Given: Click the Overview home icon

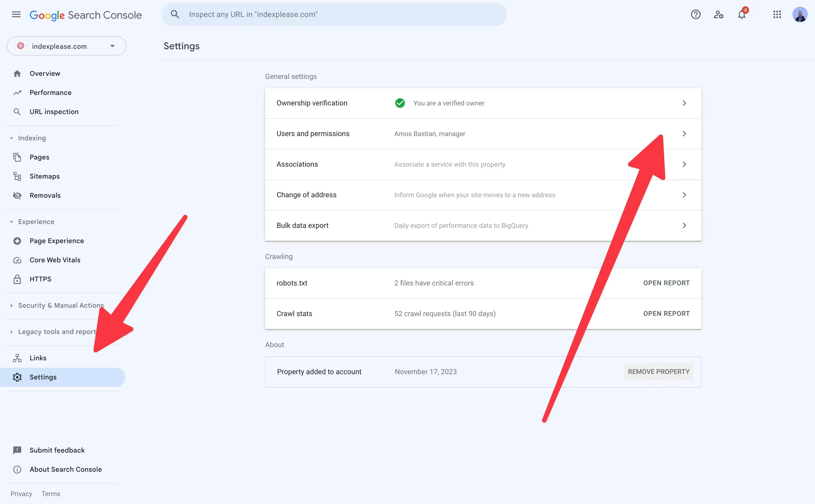Looking at the screenshot, I should point(17,73).
